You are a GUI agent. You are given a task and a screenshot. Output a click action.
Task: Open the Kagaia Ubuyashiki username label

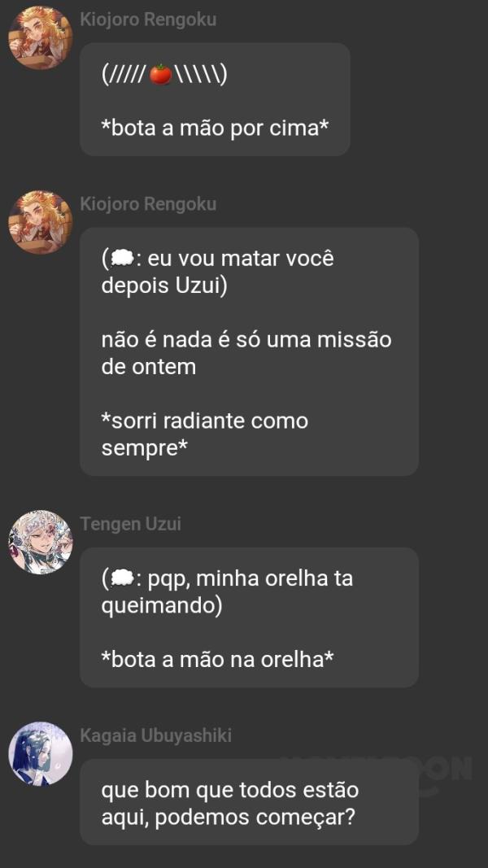point(156,735)
